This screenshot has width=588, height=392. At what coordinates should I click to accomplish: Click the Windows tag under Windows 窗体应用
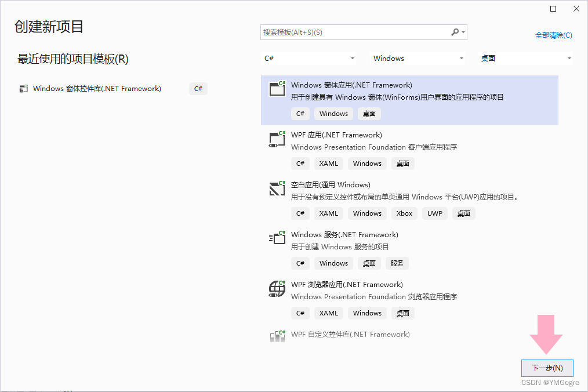tap(333, 114)
